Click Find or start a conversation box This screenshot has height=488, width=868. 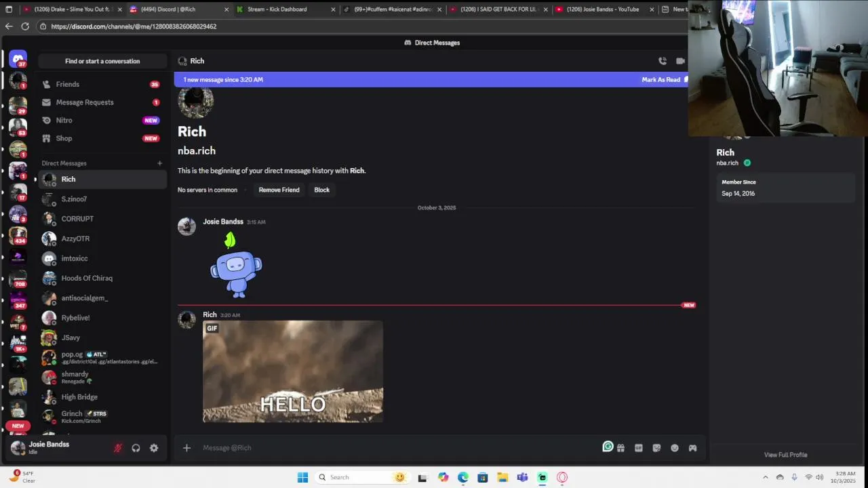coord(102,61)
